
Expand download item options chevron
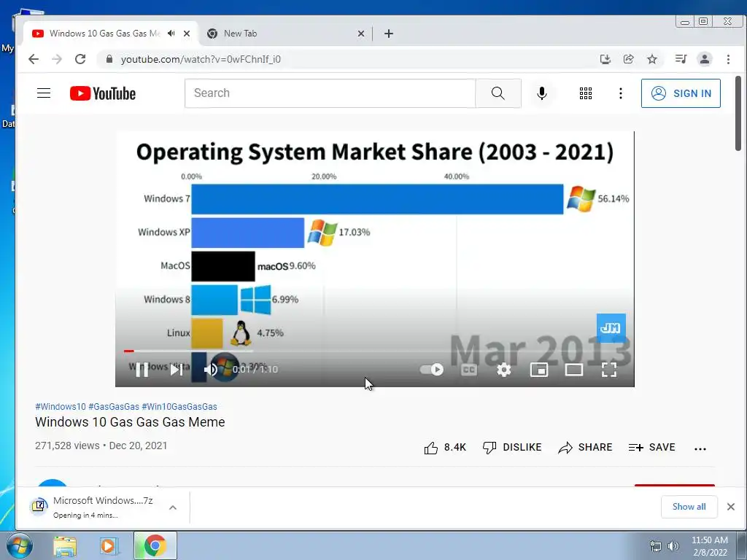pos(173,507)
